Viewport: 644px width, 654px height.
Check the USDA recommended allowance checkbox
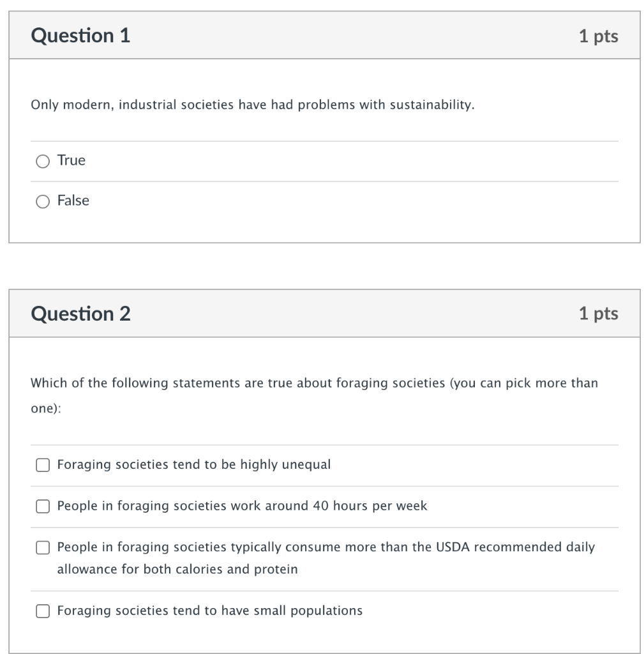[43, 547]
